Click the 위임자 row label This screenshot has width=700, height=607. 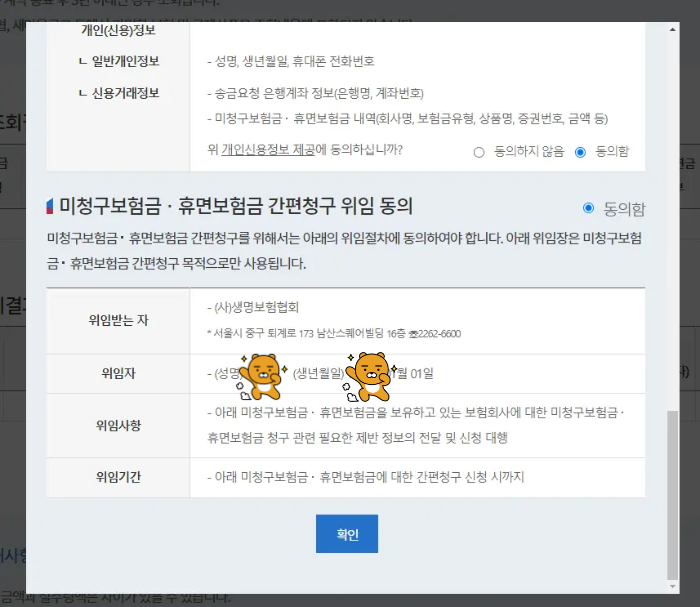point(118,373)
